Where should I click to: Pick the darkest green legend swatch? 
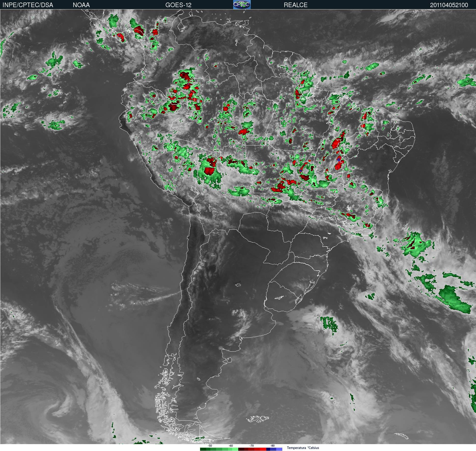203,449
